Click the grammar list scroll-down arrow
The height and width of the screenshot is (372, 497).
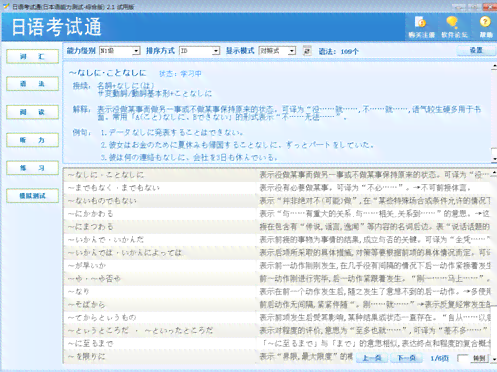tap(494, 359)
